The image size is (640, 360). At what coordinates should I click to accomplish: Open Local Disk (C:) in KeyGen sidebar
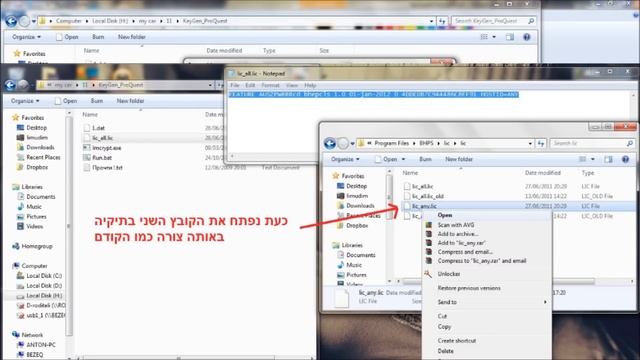point(44,276)
